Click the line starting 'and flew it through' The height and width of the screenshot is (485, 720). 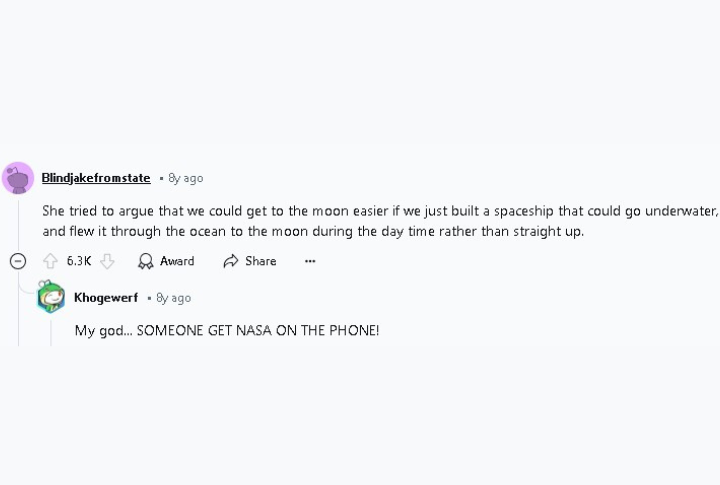(313, 231)
